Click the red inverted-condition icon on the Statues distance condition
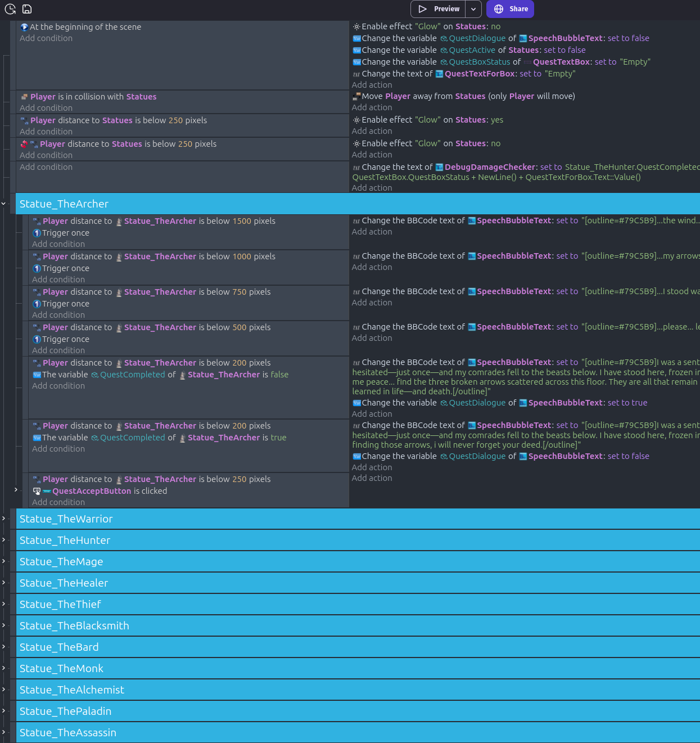The height and width of the screenshot is (743, 700). point(24,144)
